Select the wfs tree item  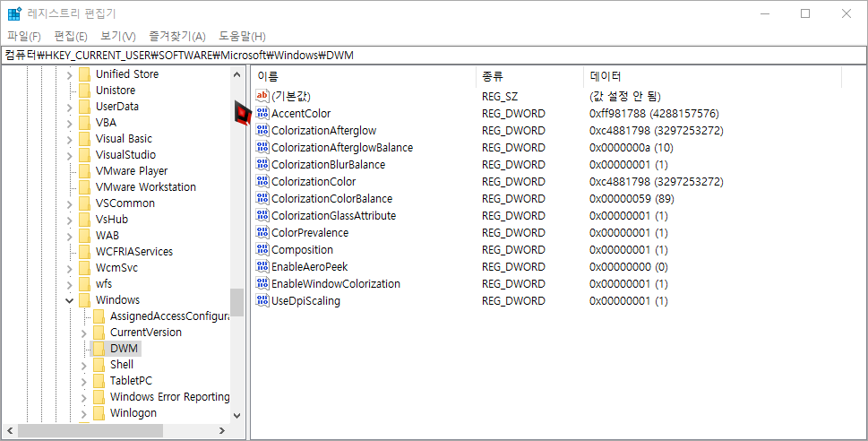(x=104, y=283)
